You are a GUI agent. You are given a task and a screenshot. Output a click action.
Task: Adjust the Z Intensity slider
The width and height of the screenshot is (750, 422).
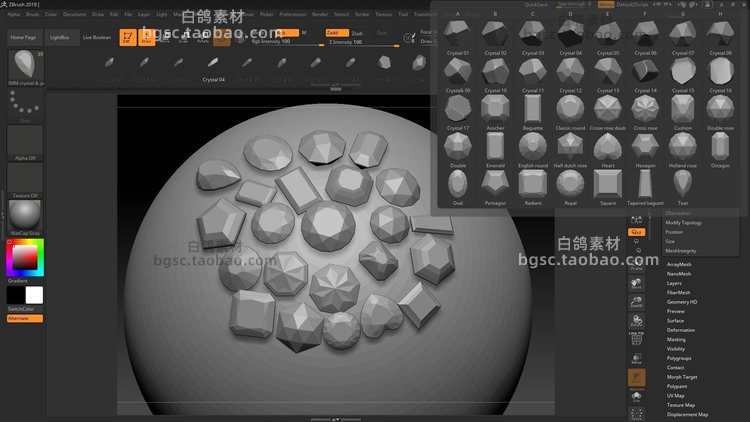click(x=364, y=43)
